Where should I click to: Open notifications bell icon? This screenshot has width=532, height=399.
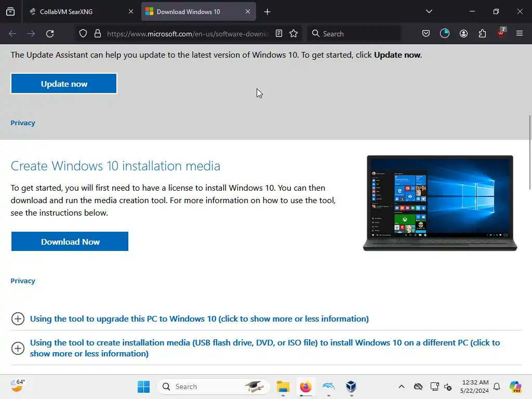tap(497, 387)
